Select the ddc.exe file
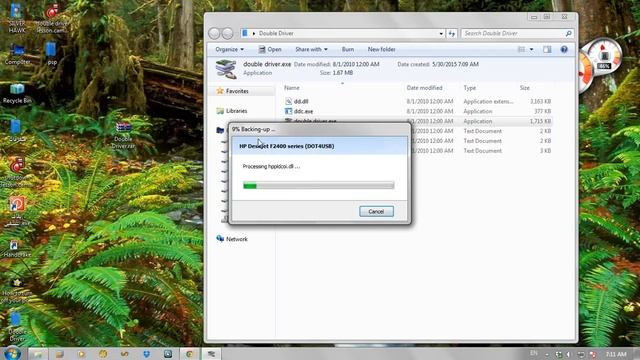The image size is (640, 360). tap(303, 111)
